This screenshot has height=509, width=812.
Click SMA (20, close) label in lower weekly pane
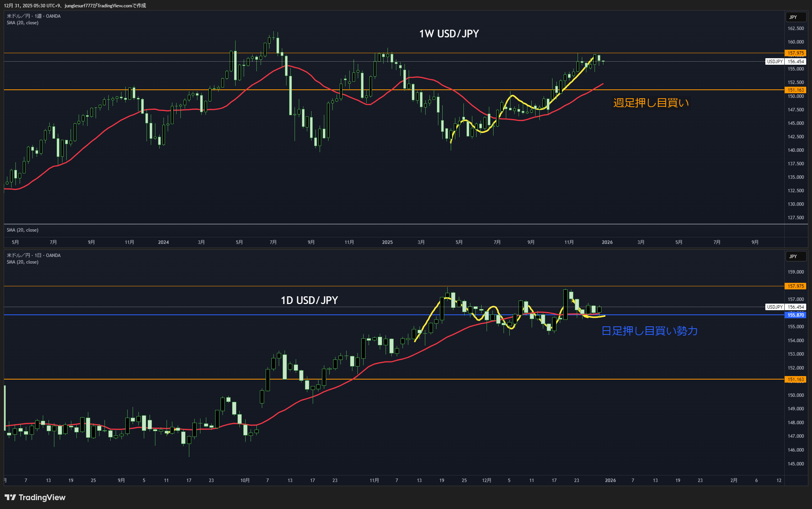coord(22,230)
